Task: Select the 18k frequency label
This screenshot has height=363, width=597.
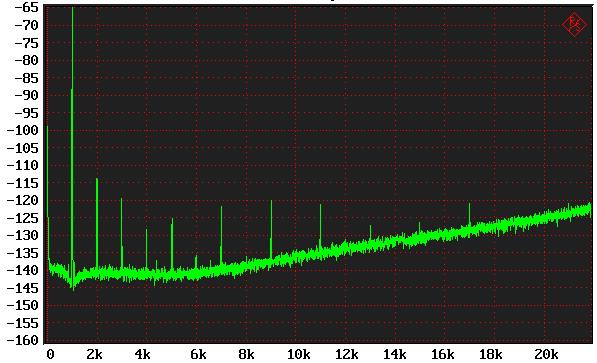Action: click(x=490, y=355)
